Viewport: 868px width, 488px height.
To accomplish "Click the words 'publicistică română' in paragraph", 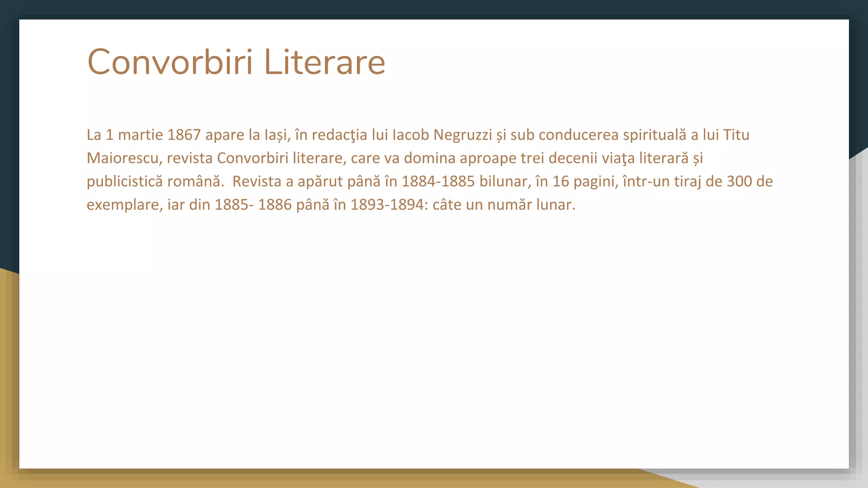I will click(154, 181).
